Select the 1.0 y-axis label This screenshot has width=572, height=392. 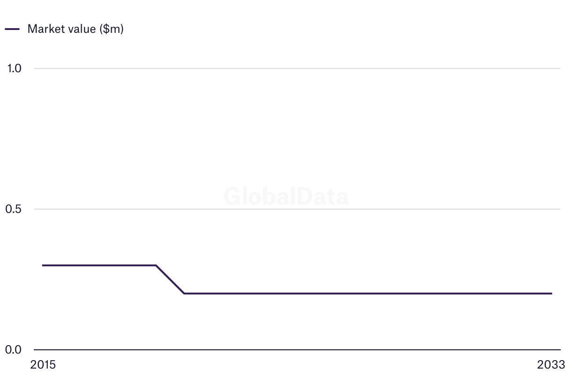[14, 68]
